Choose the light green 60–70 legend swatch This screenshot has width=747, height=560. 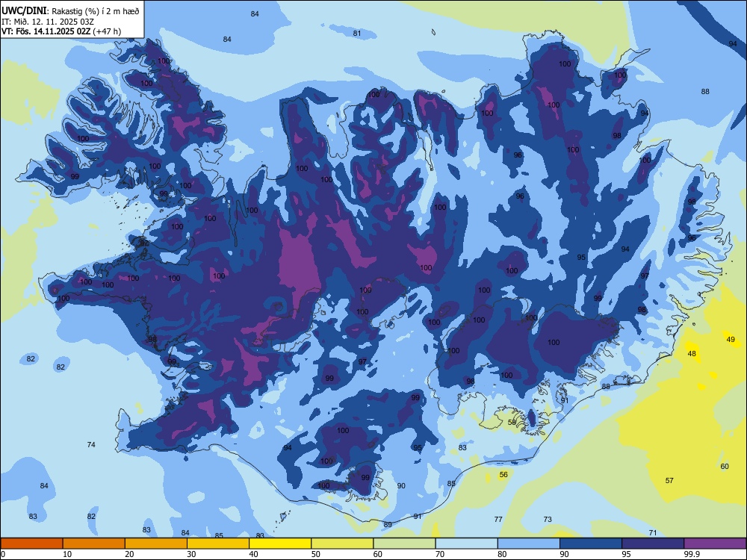pos(404,544)
